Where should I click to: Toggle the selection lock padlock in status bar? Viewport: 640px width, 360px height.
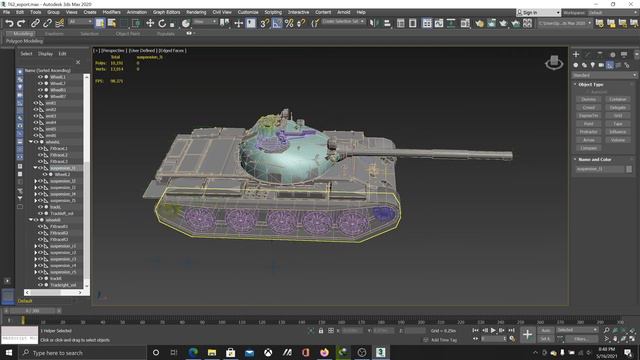(x=321, y=331)
